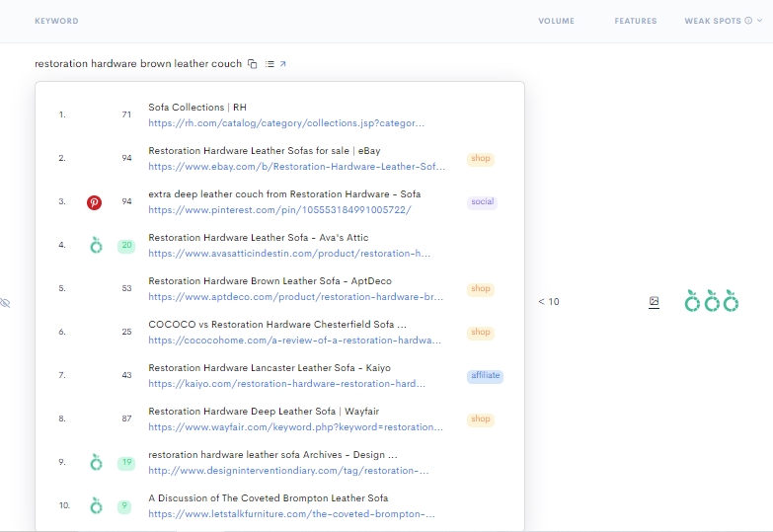Click 'Restoration Hardware Lancaster Leather Sofa - Kaiyo' title
Screen dimensions: 773x532
point(270,368)
